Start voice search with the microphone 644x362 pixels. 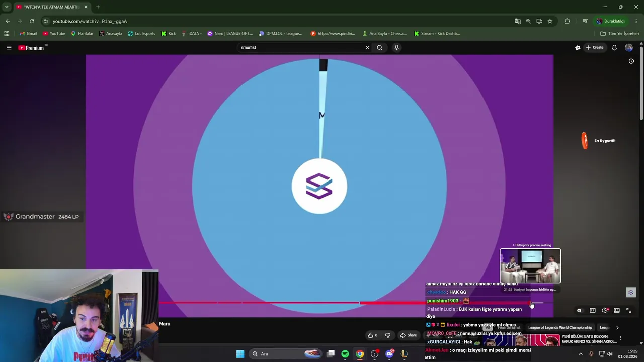[396, 48]
